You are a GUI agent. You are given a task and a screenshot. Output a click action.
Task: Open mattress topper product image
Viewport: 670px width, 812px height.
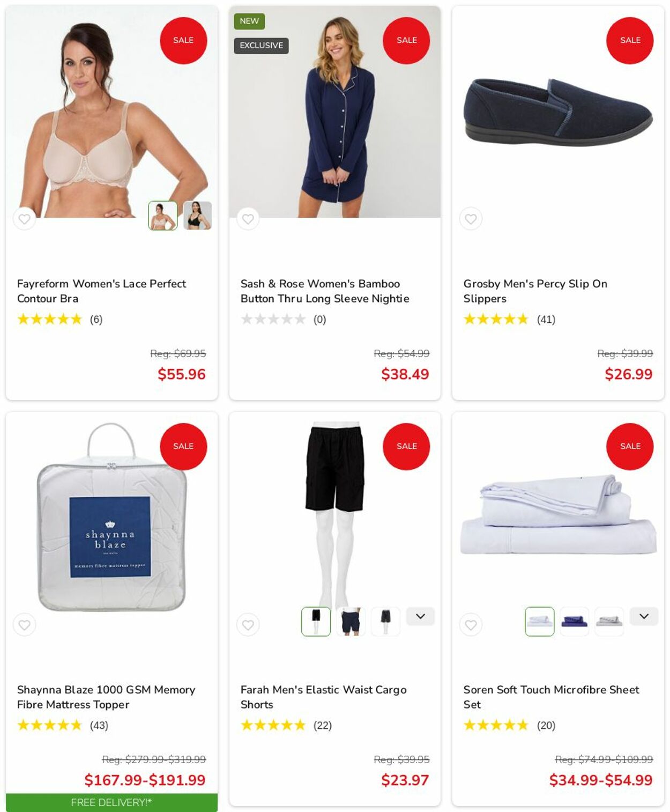[111, 518]
